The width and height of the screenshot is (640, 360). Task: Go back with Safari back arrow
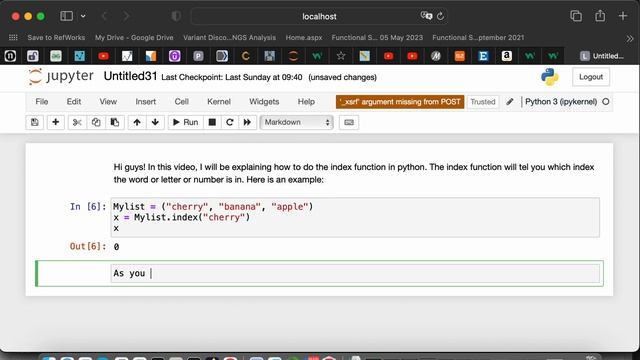104,16
